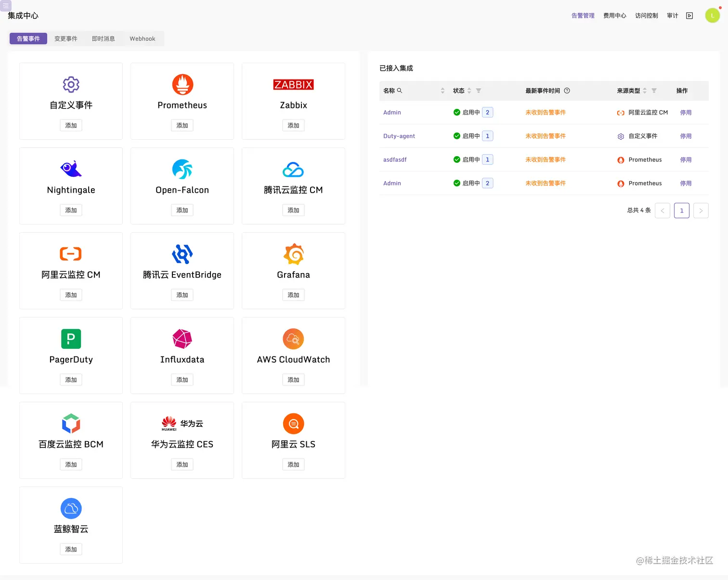Open 访问控制 in the top navigation
This screenshot has width=728, height=580.
647,15
